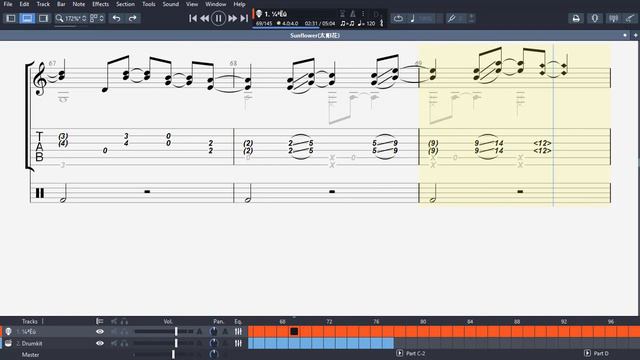
Task: Show the virtual guitar fretboard
Action: click(631, 18)
